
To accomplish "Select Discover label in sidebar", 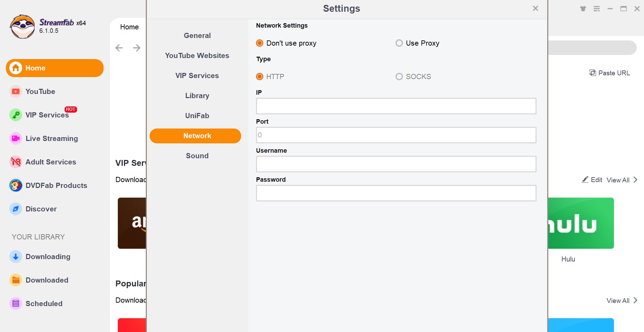I will pos(41,209).
